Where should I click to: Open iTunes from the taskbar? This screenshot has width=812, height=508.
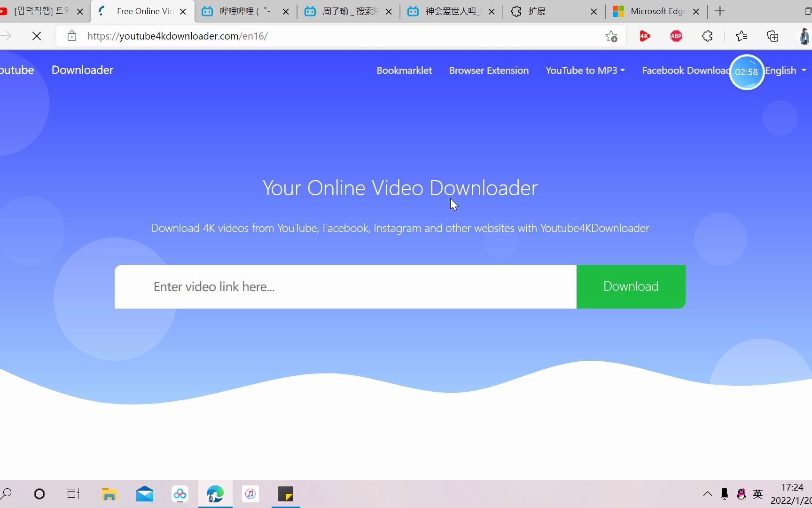(x=250, y=494)
